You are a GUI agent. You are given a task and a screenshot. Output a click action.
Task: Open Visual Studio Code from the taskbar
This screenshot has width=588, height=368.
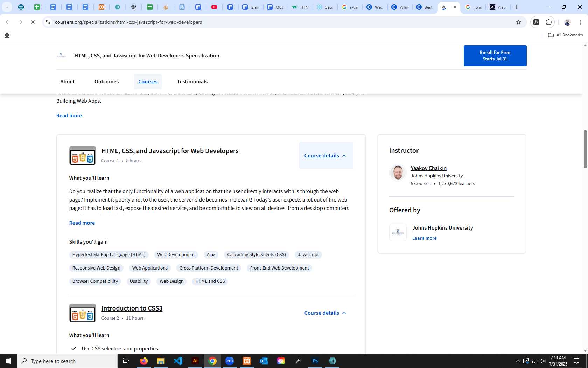(x=178, y=361)
